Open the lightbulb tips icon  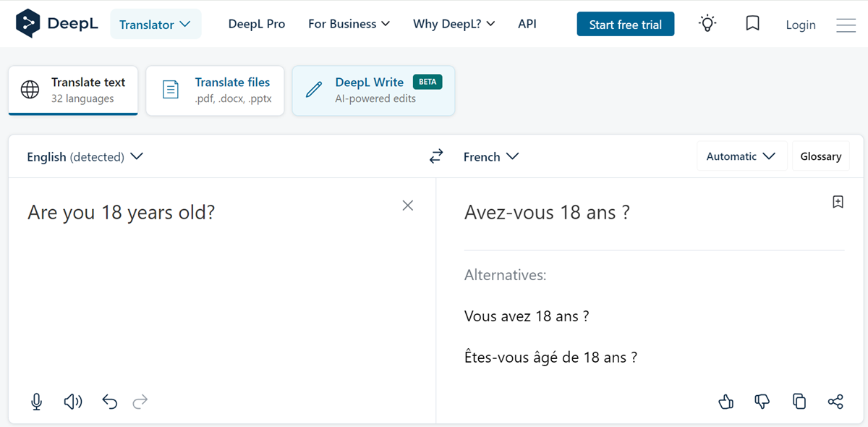(707, 23)
